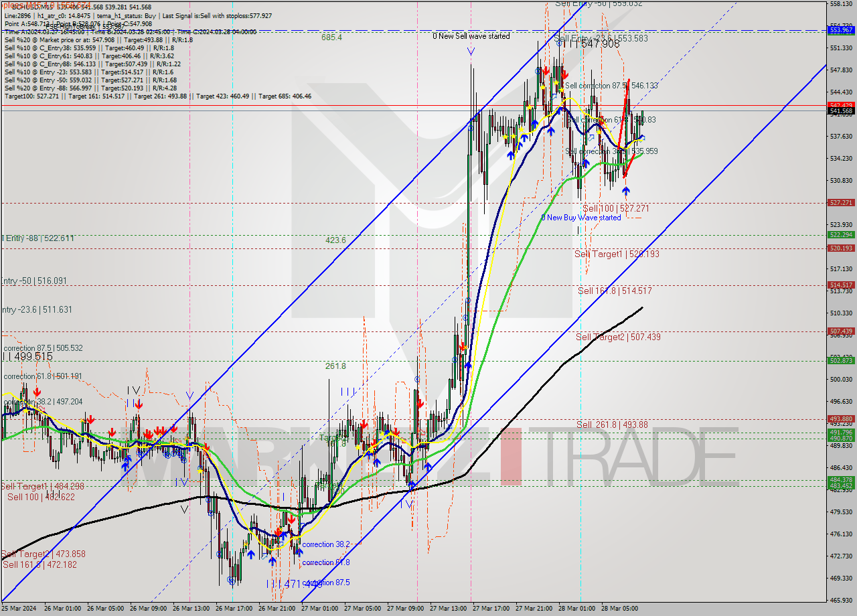The height and width of the screenshot is (616, 857).
Task: Click the green '423.6' Fibonacci label
Action: click(x=335, y=240)
